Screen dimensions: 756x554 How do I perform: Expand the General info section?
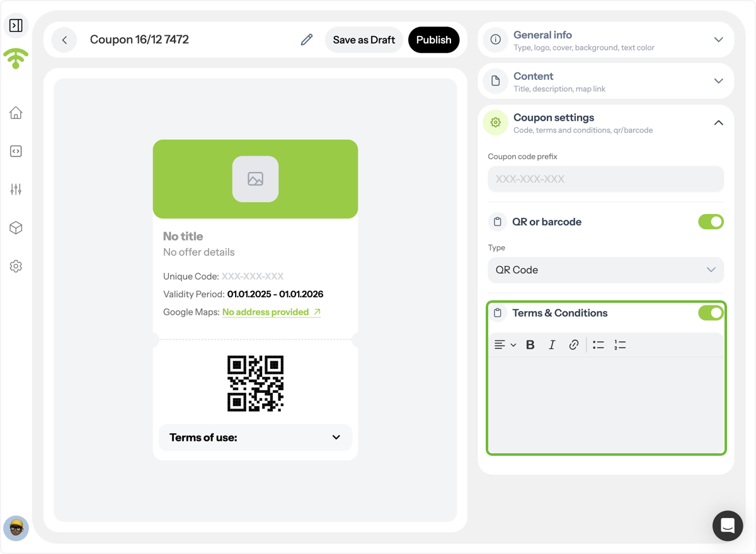[719, 40]
